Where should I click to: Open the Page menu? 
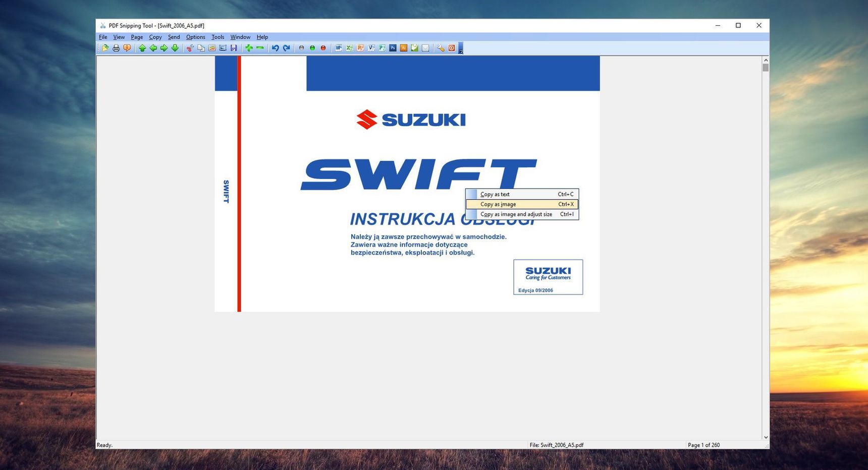[137, 37]
